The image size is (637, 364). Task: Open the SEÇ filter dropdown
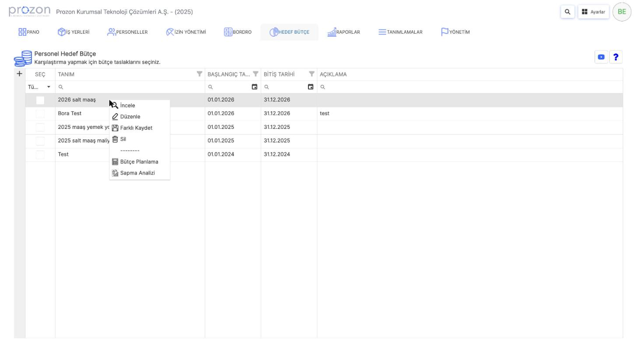tap(40, 87)
